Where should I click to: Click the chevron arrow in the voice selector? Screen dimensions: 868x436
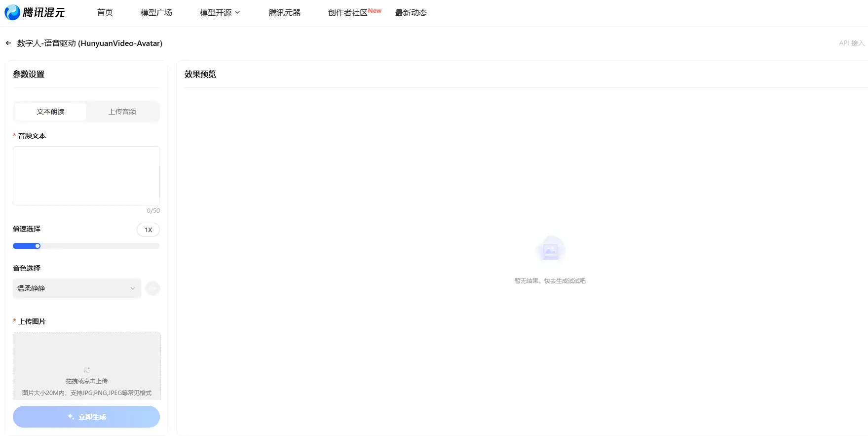[132, 288]
